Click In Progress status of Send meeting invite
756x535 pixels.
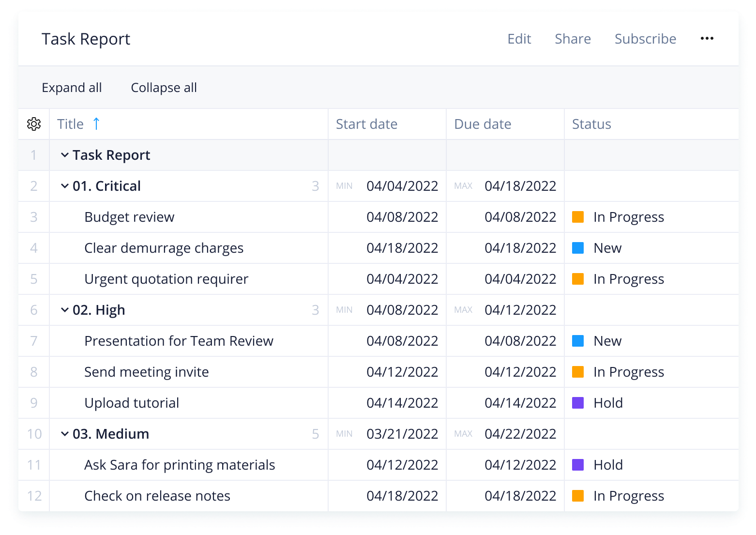629,372
